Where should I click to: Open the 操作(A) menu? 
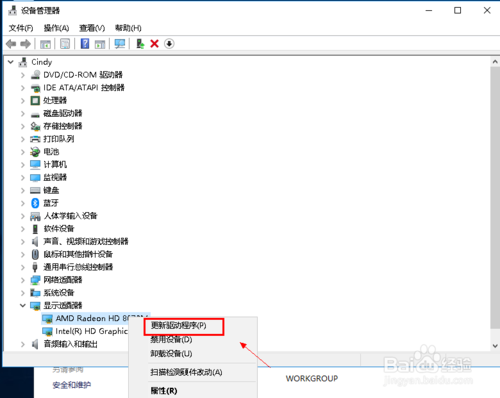56,28
